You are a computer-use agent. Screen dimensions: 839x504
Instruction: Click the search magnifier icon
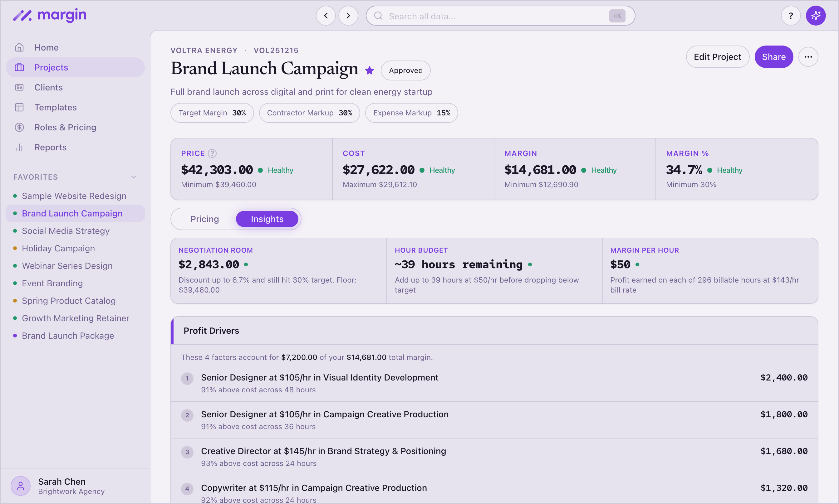tap(378, 16)
